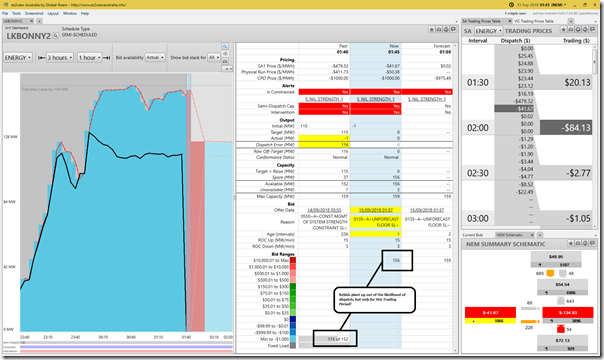The height and width of the screenshot is (360, 604).
Task: Close the SA Trading Prices Table tab
Action: pyautogui.click(x=510, y=21)
